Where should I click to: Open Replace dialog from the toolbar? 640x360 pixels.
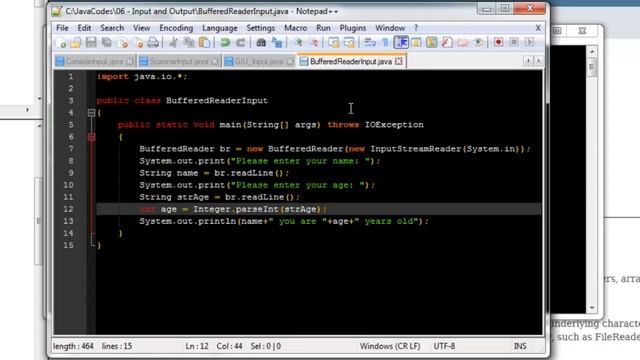coord(277,42)
